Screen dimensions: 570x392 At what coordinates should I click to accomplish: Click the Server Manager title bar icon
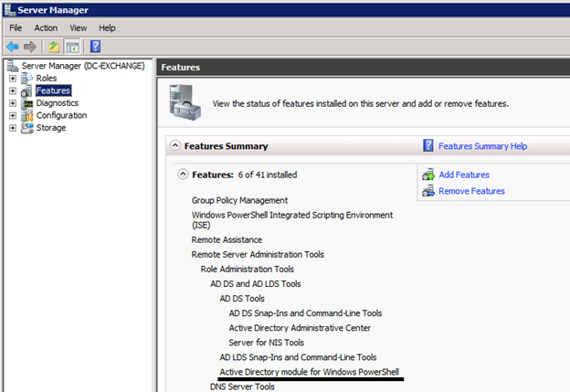(x=10, y=10)
